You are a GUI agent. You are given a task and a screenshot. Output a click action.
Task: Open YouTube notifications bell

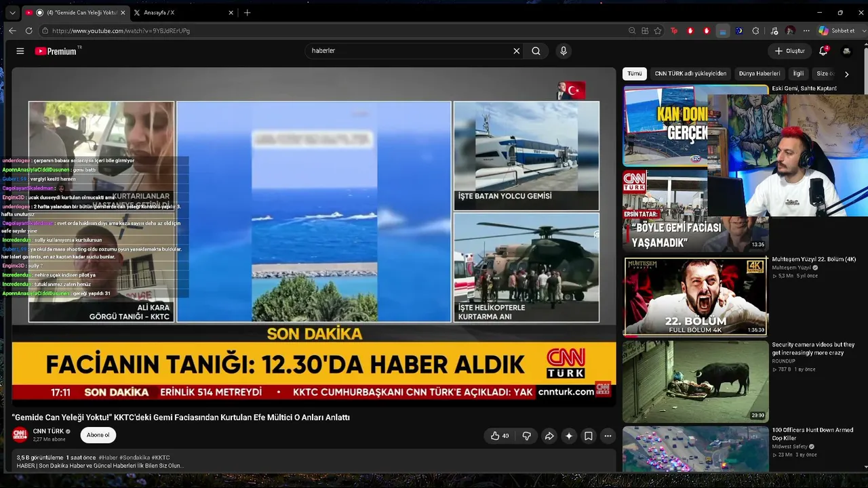coord(823,51)
